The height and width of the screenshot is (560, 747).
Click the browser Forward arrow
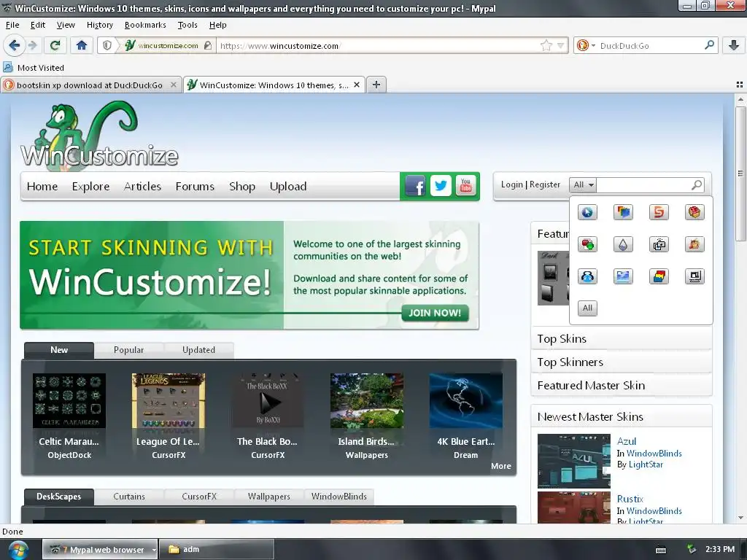pos(32,45)
